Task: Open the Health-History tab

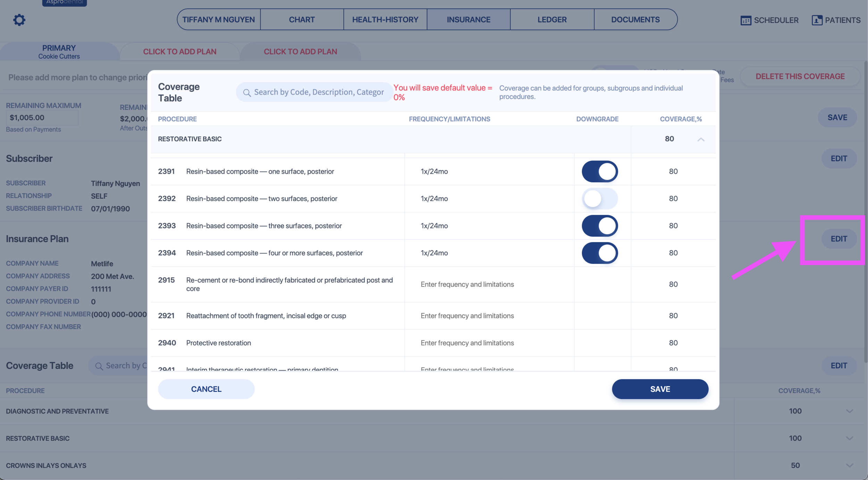Action: point(385,20)
